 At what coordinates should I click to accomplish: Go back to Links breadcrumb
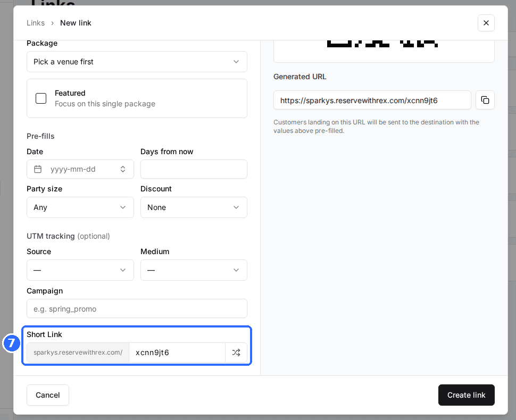point(36,23)
